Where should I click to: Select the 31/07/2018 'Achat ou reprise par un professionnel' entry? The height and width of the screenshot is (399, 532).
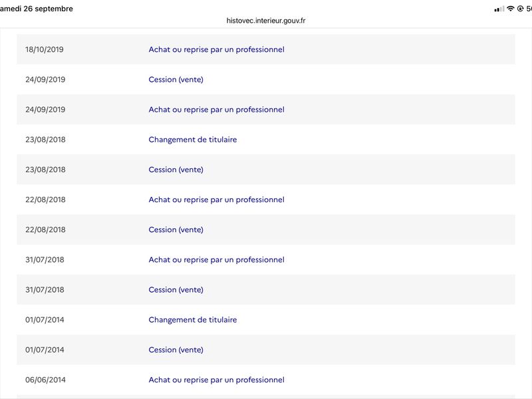(266, 259)
